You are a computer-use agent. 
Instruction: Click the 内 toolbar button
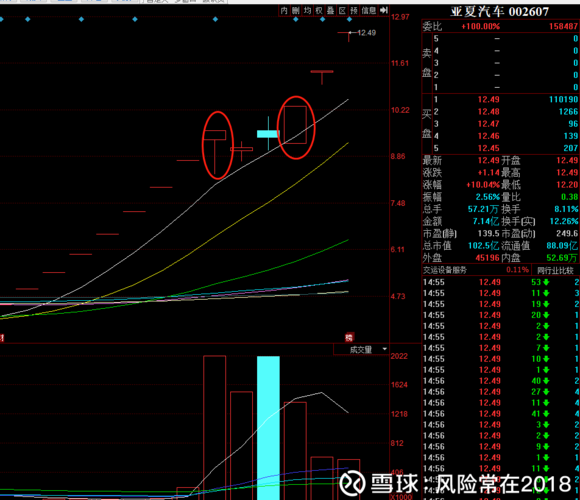(x=284, y=11)
